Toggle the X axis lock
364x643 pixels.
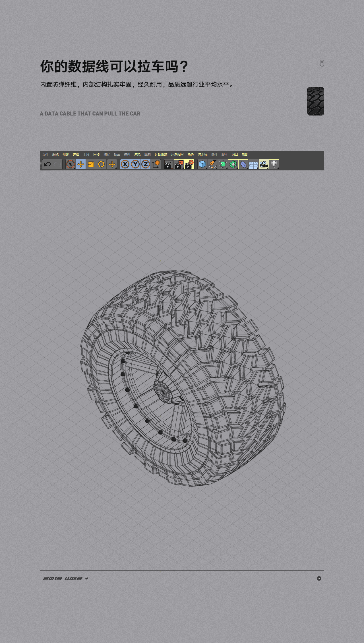pos(125,164)
